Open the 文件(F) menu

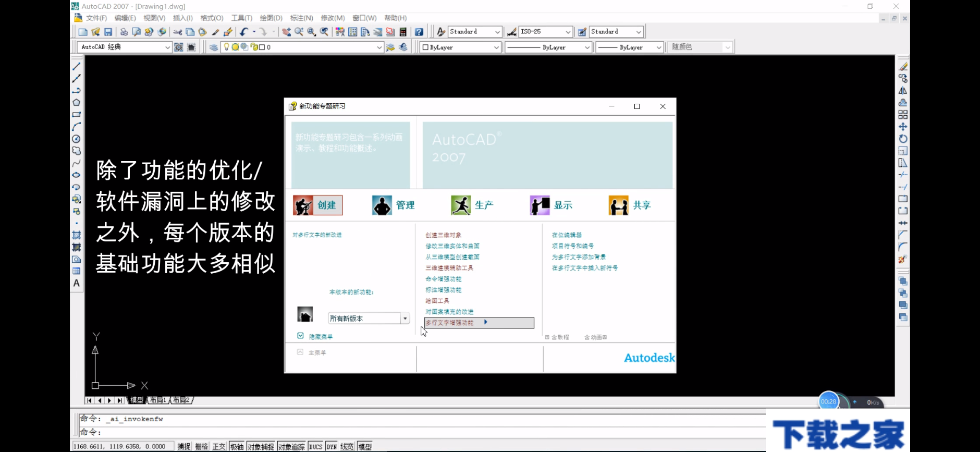96,18
